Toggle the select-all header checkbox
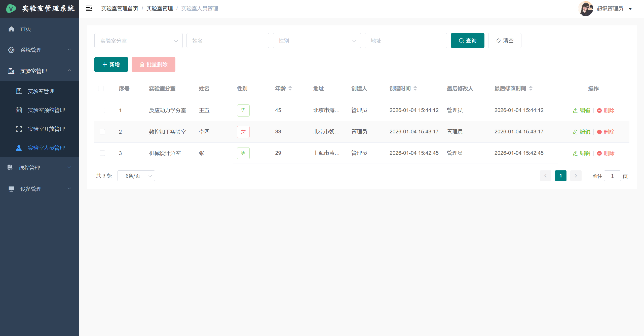The image size is (644, 336). click(x=101, y=89)
